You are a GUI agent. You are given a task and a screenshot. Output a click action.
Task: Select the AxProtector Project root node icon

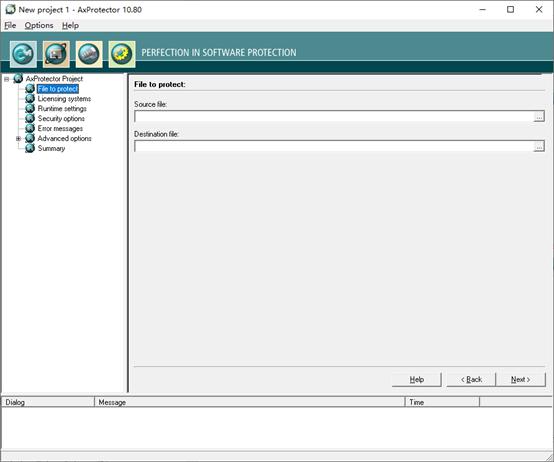click(18, 79)
